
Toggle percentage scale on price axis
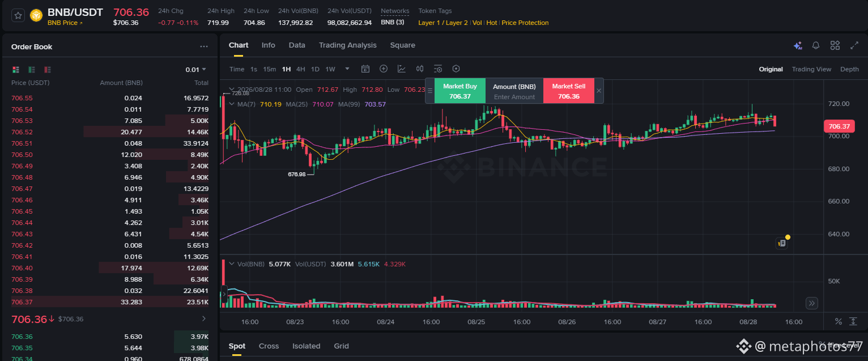(839, 322)
